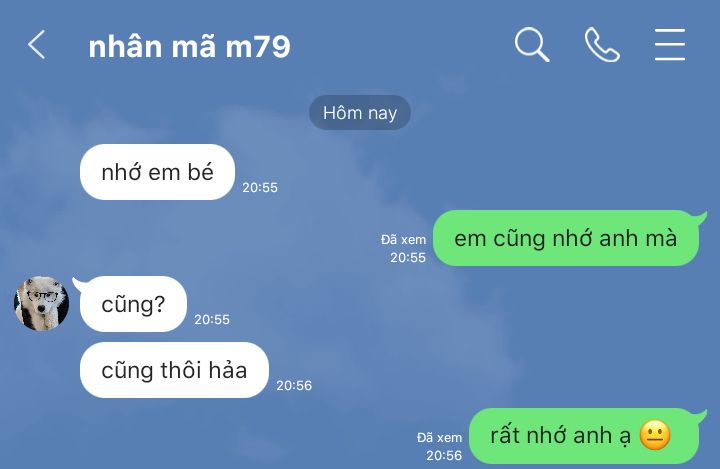Select the message nhớ em bé
720x469 pixels.
coord(158,172)
